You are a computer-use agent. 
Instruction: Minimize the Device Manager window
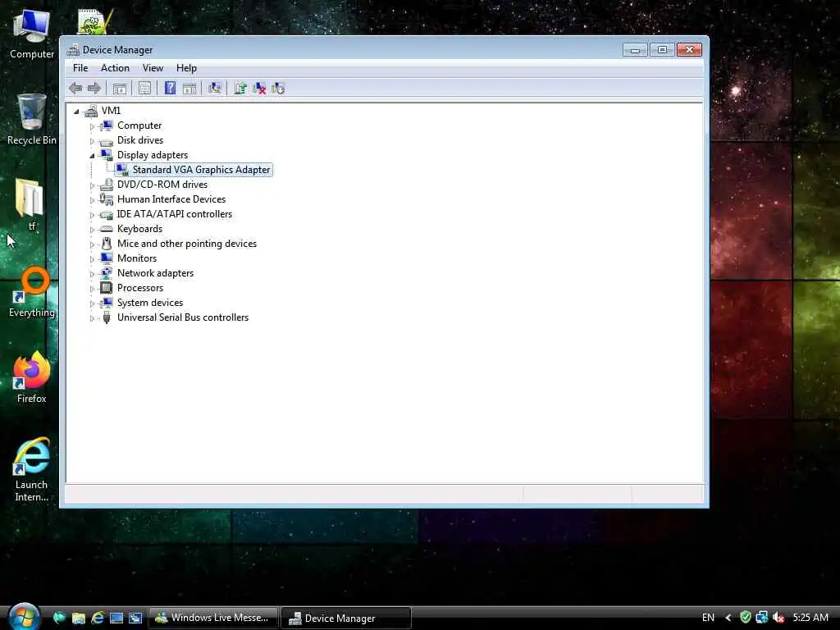coord(636,50)
